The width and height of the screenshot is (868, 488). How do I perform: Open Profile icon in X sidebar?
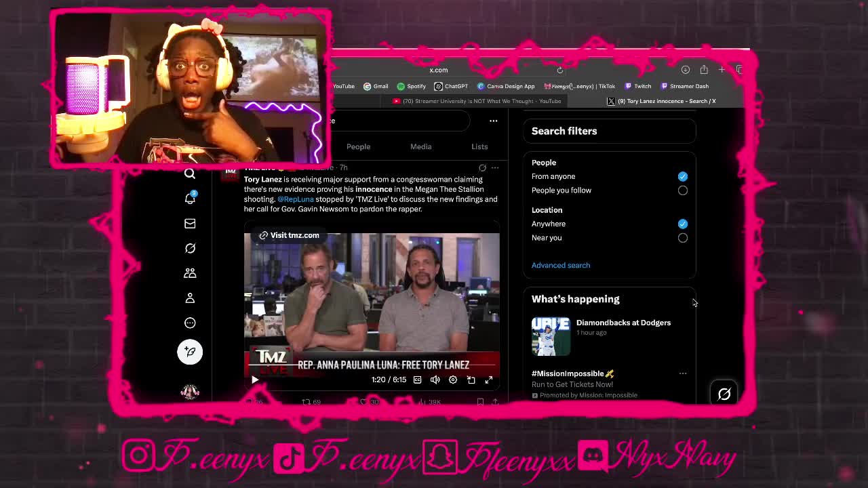pos(190,298)
